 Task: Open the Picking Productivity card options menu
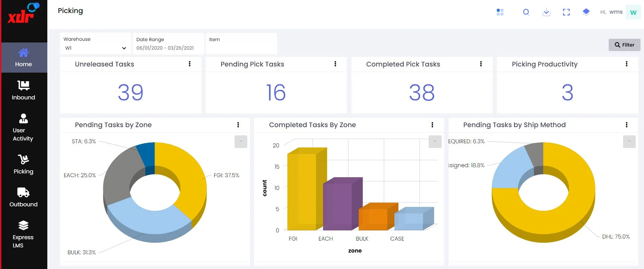627,64
